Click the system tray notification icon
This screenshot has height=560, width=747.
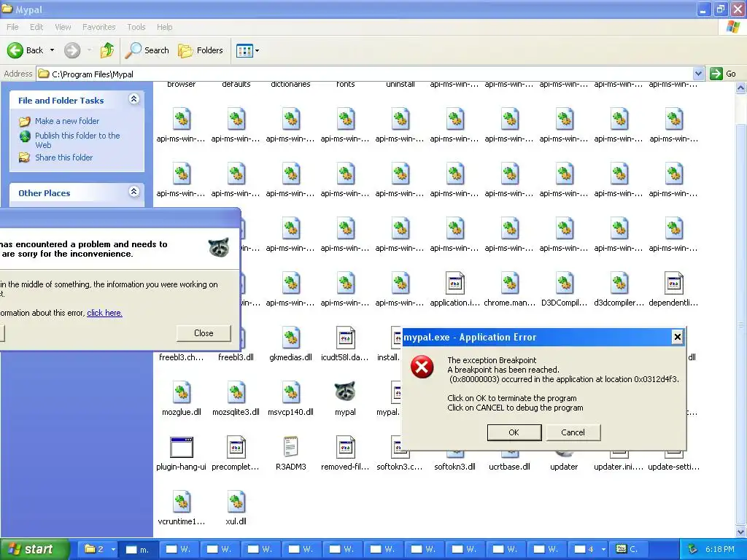coord(692,549)
